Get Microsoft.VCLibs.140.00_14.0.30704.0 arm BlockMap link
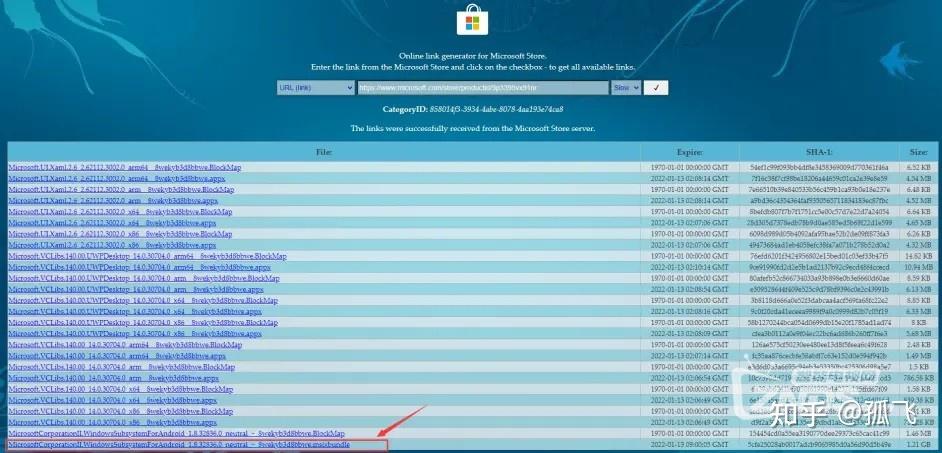The width and height of the screenshot is (942, 453). click(x=121, y=367)
